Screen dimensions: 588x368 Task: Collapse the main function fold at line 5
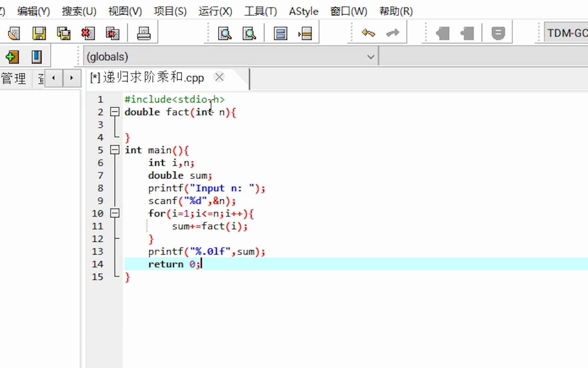115,150
